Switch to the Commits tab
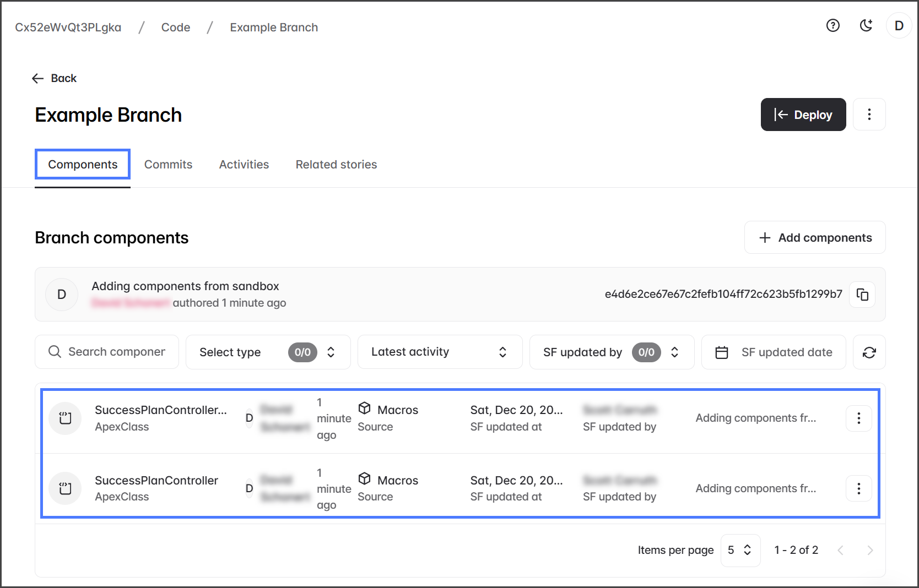 [168, 164]
